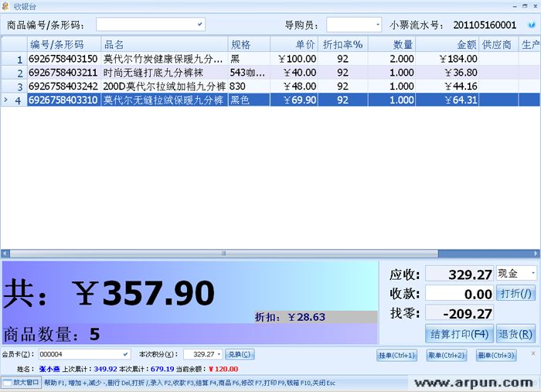Click row header number 2

click(14, 73)
